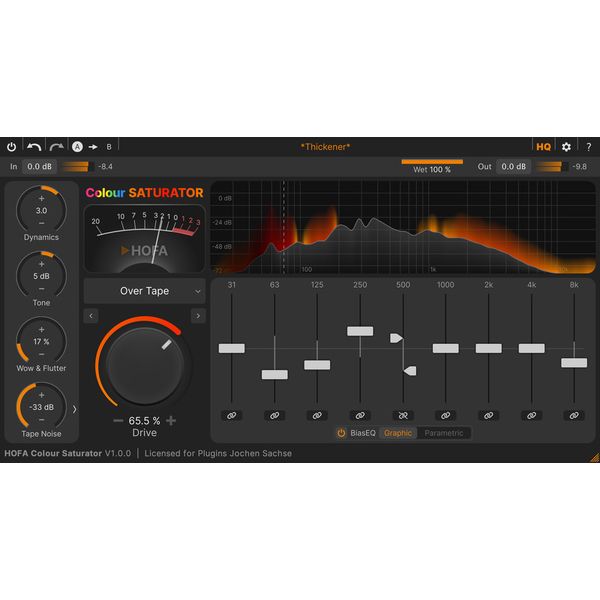Expand the left panel using the side chevron
This screenshot has height=600, width=600.
coord(74,408)
